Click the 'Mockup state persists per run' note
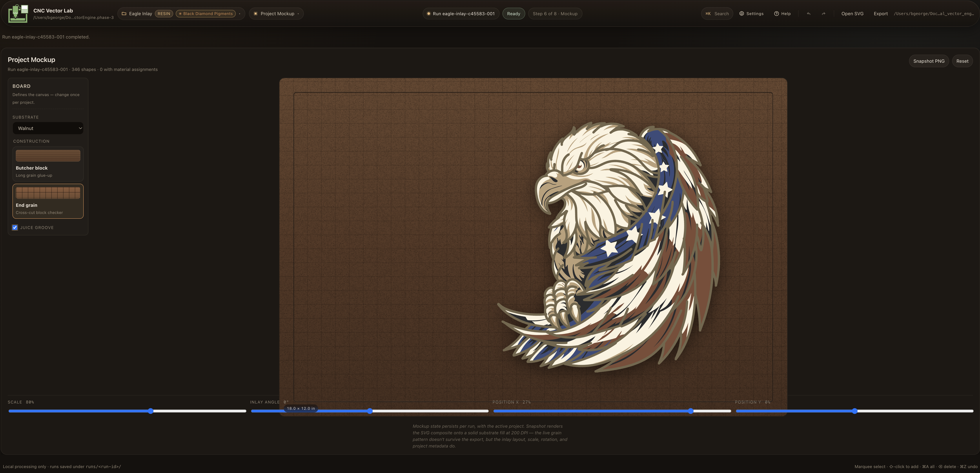 point(490,436)
